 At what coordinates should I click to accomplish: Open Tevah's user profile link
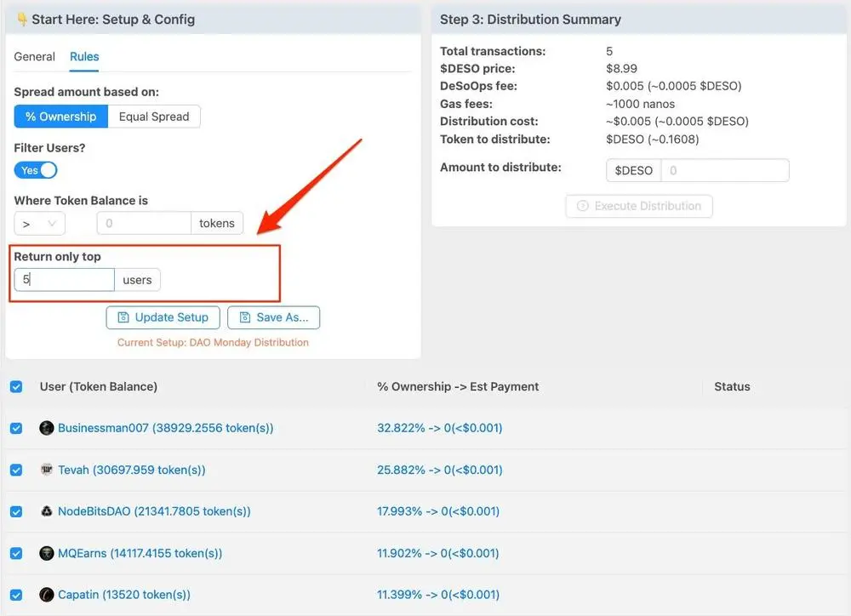[x=131, y=470]
